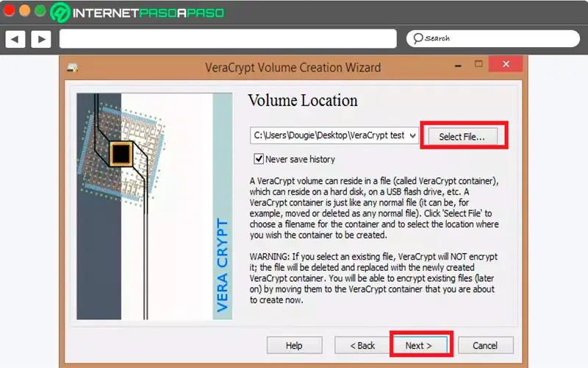Click the INTERNETPASOAPASO site name text
This screenshot has width=588, height=368.
148,13
